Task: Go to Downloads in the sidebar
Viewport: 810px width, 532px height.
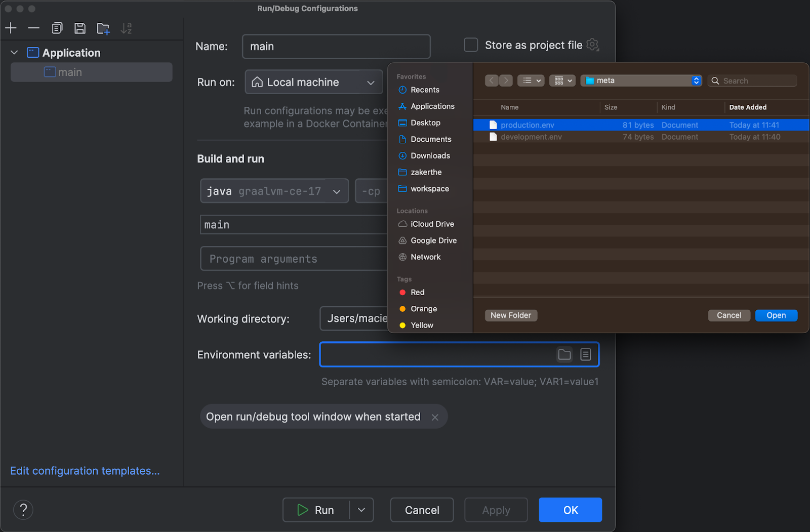Action: coord(424,156)
